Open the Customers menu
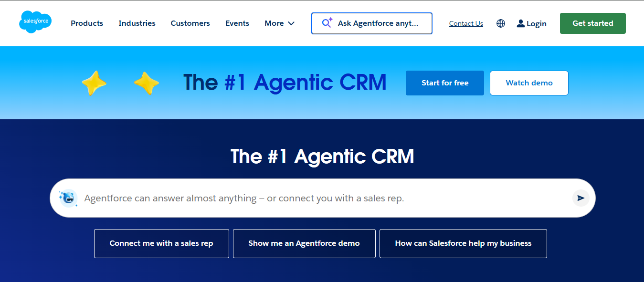Screen dimensions: 644x282 (x=190, y=23)
